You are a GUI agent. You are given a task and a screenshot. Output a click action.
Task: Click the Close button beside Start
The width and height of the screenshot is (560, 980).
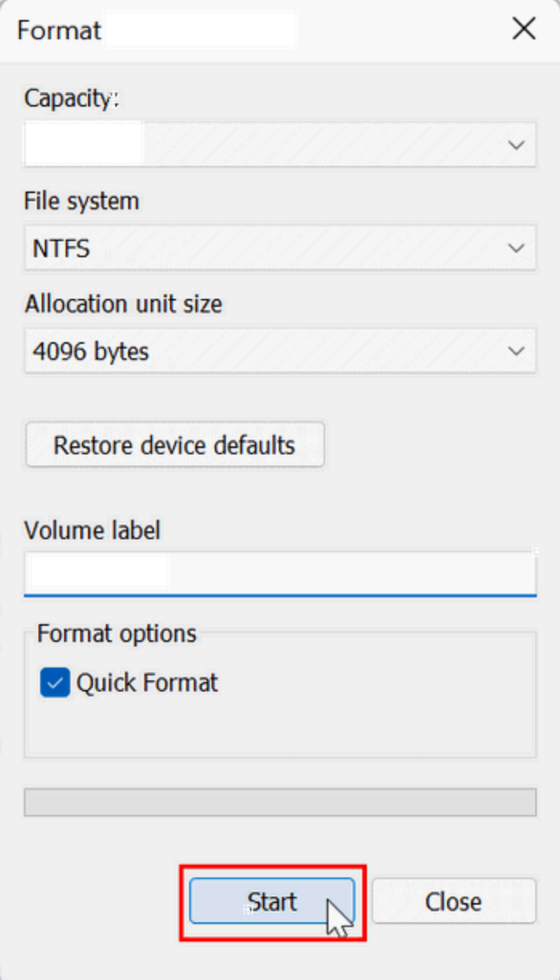tap(453, 901)
